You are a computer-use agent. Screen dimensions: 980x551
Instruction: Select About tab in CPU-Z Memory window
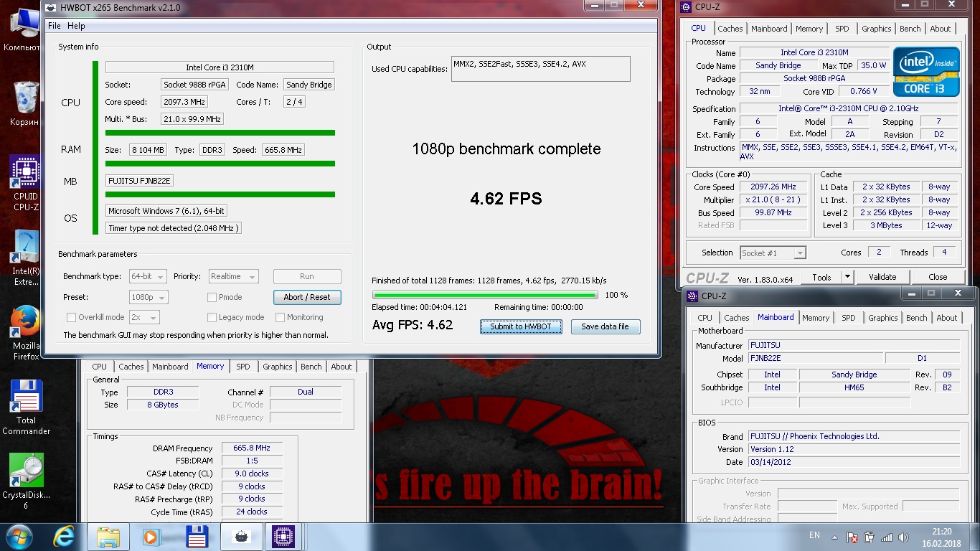tap(341, 367)
